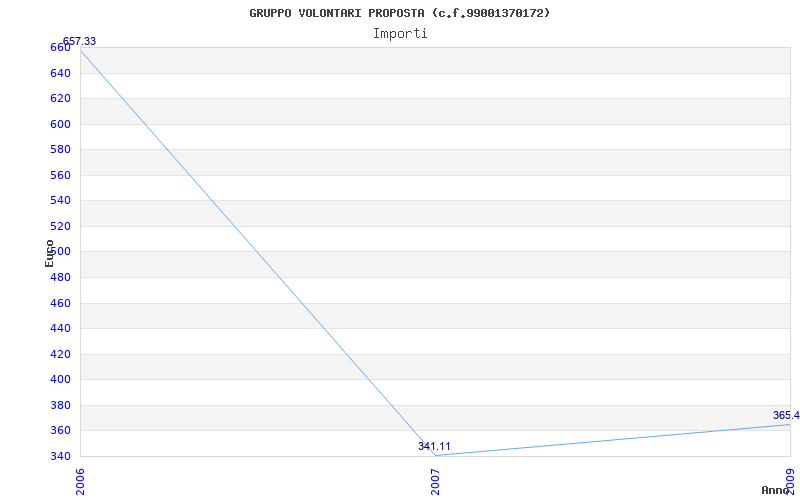Click the 620 y-axis tick label

60,98
